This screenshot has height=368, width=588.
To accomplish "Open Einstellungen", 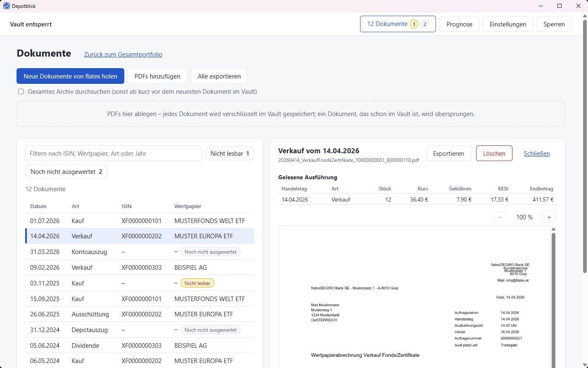I will click(508, 24).
